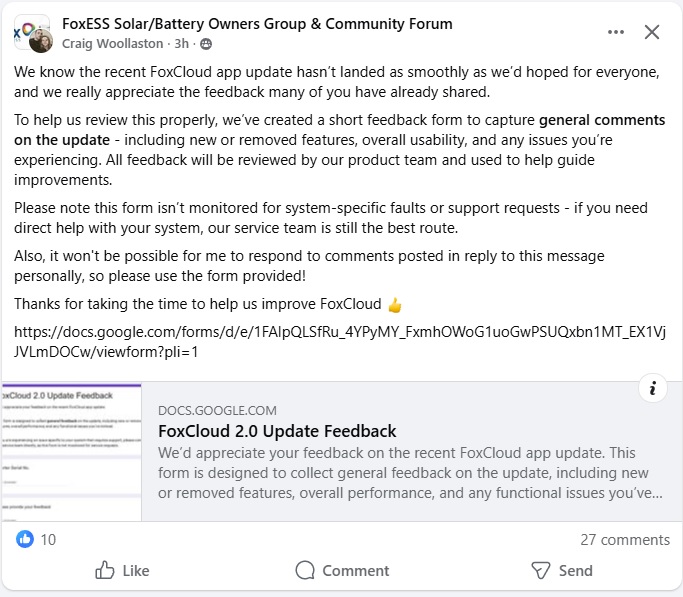The image size is (683, 597).
Task: Open the link info 'i' icon
Action: coord(652,388)
